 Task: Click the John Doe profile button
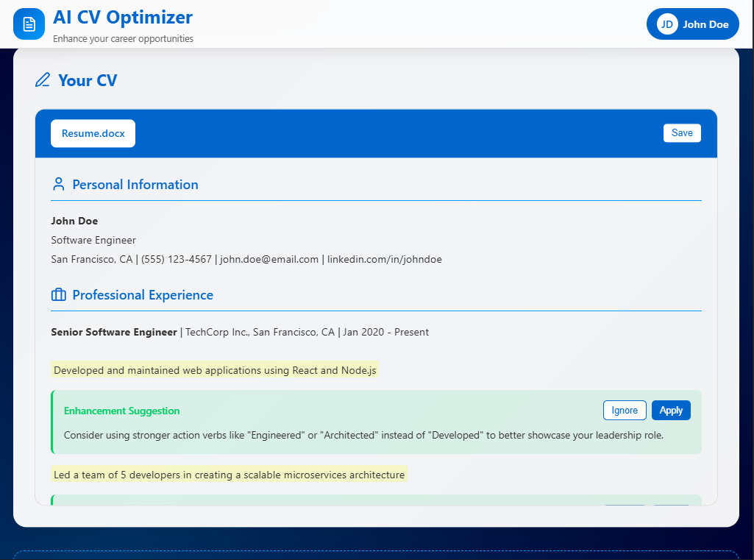(692, 24)
